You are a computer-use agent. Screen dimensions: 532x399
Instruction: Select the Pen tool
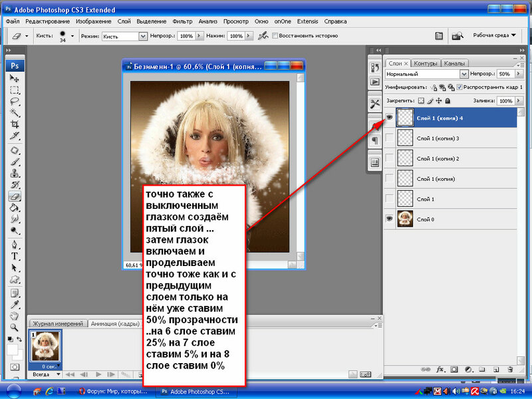[14, 245]
